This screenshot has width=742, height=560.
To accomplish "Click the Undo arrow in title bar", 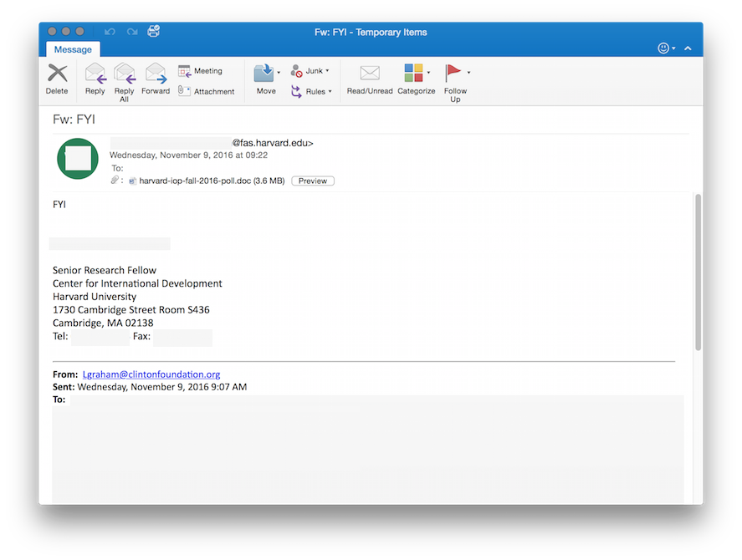I will click(x=110, y=32).
